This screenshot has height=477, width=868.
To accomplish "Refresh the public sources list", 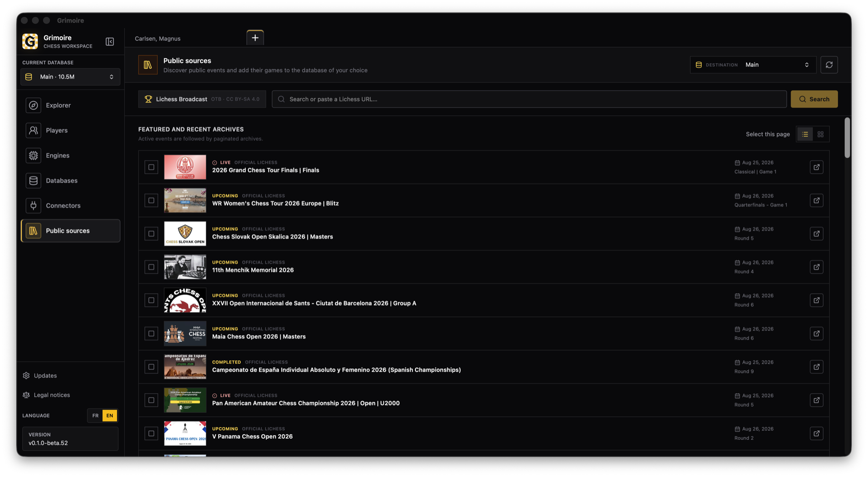I will [829, 65].
